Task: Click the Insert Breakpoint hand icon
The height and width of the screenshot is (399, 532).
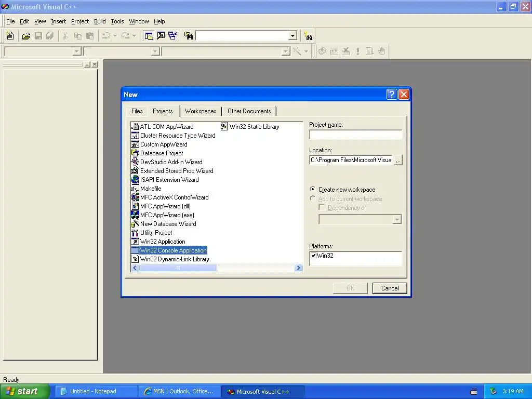Action: [x=382, y=51]
